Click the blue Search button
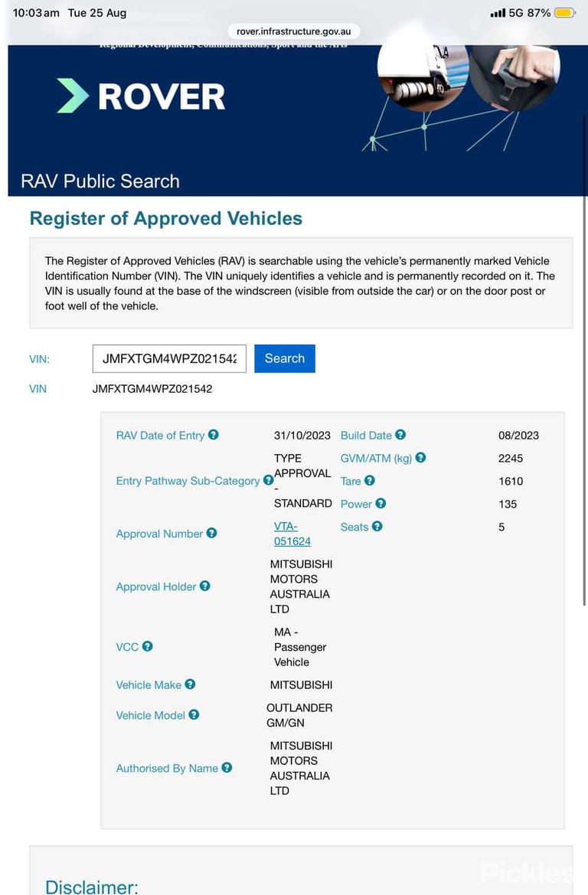The height and width of the screenshot is (895, 588). (284, 358)
